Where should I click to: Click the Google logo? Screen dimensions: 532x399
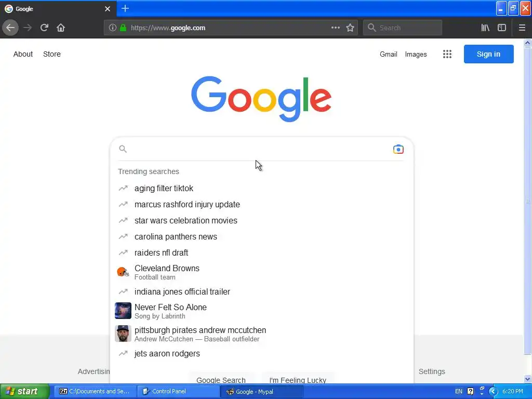pos(261,98)
